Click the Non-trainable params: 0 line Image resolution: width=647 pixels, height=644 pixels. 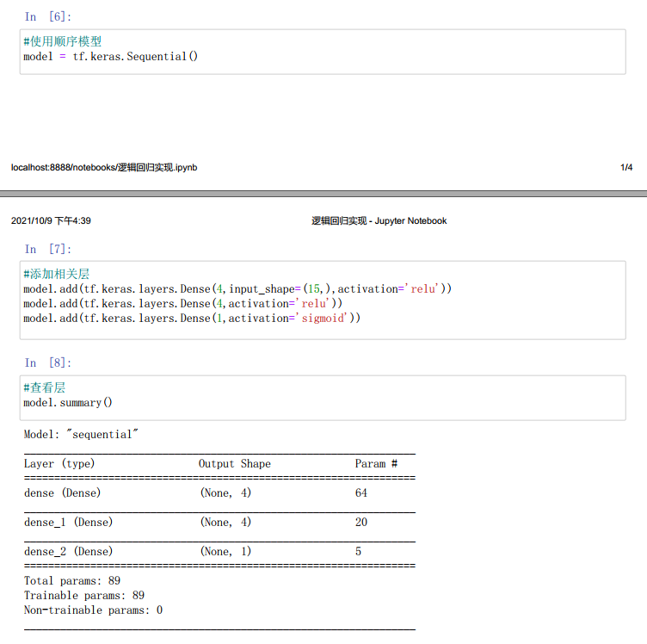93,610
